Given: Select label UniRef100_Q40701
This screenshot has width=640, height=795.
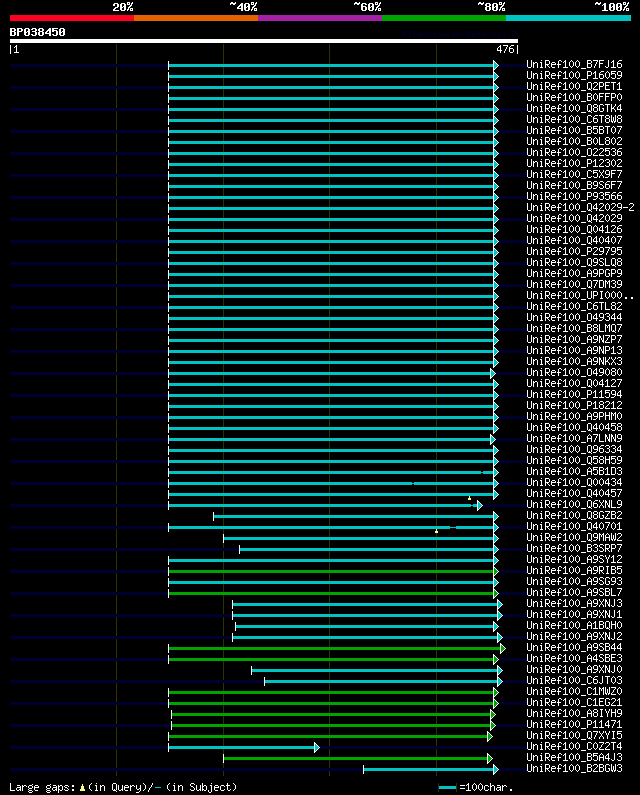Looking at the screenshot, I should (574, 526).
